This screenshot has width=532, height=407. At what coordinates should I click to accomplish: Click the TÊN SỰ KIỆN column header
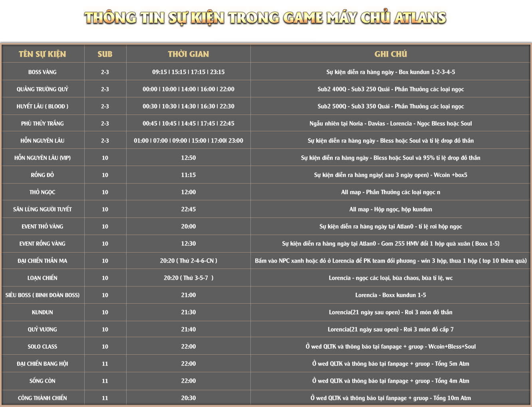pyautogui.click(x=42, y=54)
